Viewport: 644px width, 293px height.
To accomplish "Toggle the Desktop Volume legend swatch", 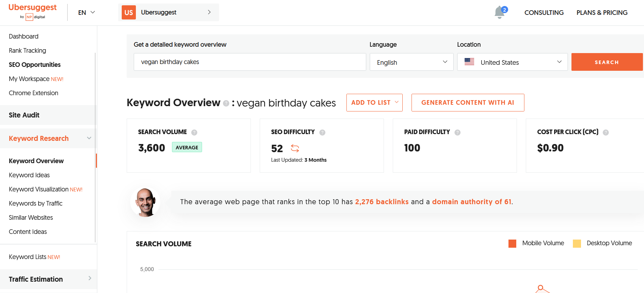I will point(577,243).
